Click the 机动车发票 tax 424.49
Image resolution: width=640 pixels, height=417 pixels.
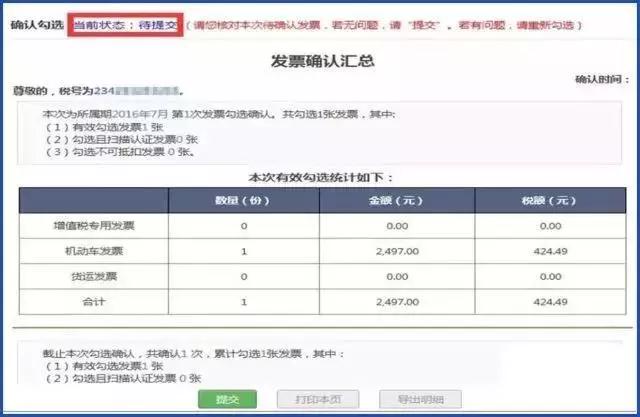coord(551,251)
